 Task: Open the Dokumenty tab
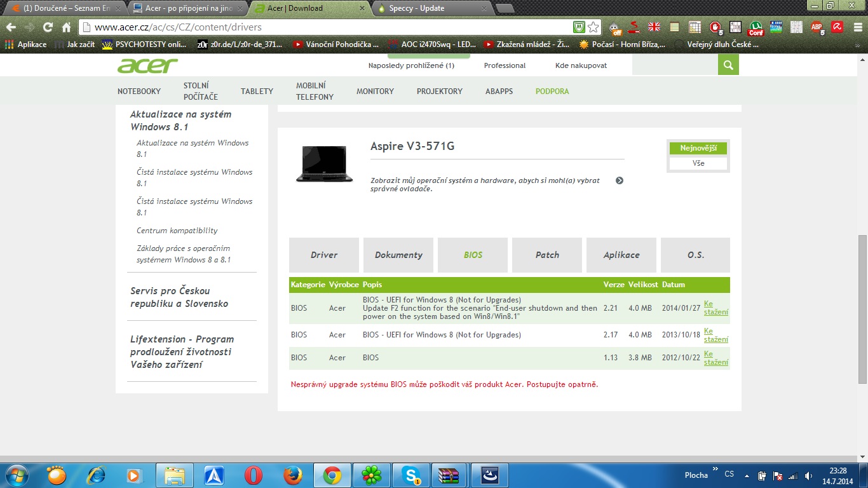[x=398, y=255]
